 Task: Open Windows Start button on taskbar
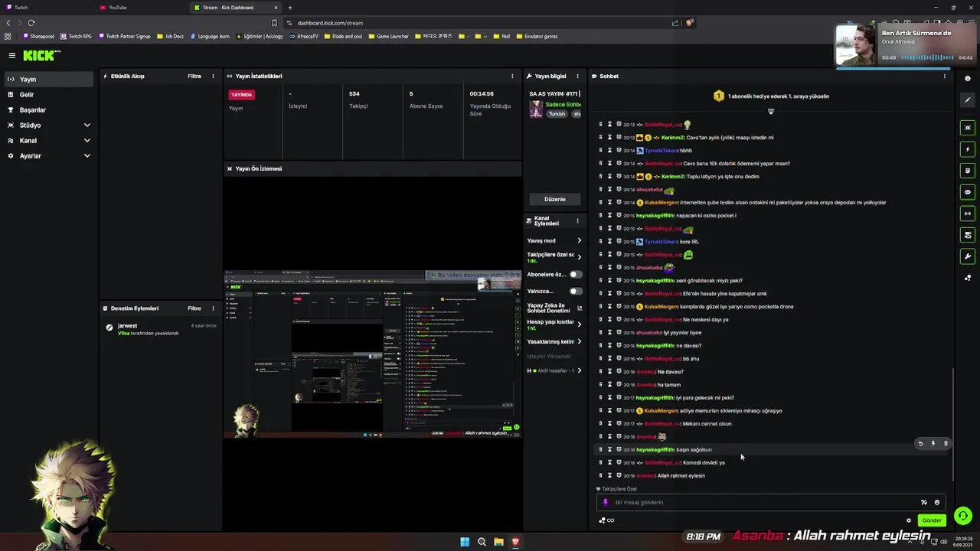point(465,542)
